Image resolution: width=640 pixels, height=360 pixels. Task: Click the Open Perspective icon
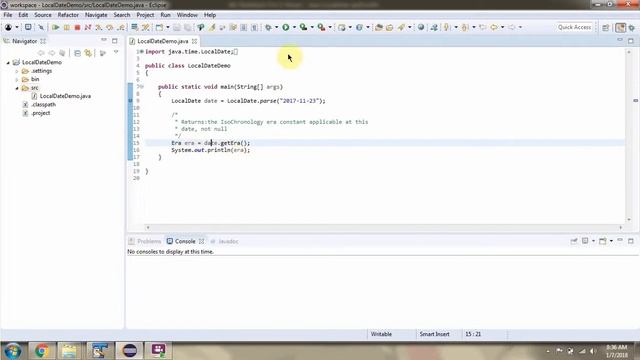[x=606, y=27]
